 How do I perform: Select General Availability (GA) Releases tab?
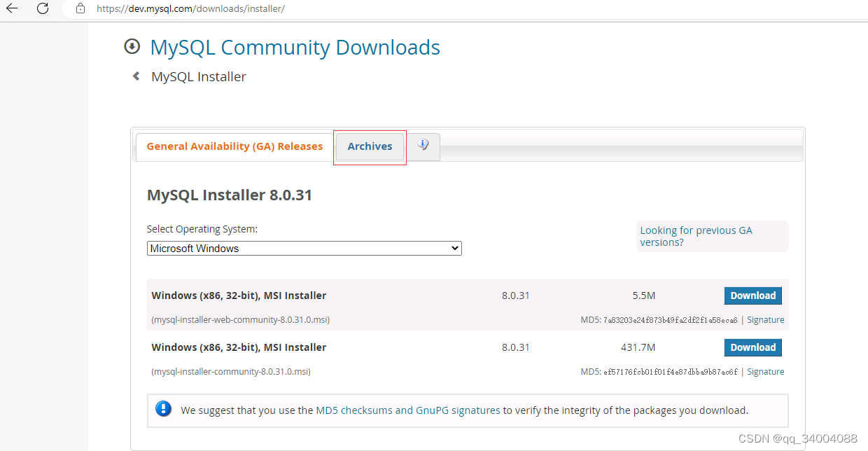[234, 146]
